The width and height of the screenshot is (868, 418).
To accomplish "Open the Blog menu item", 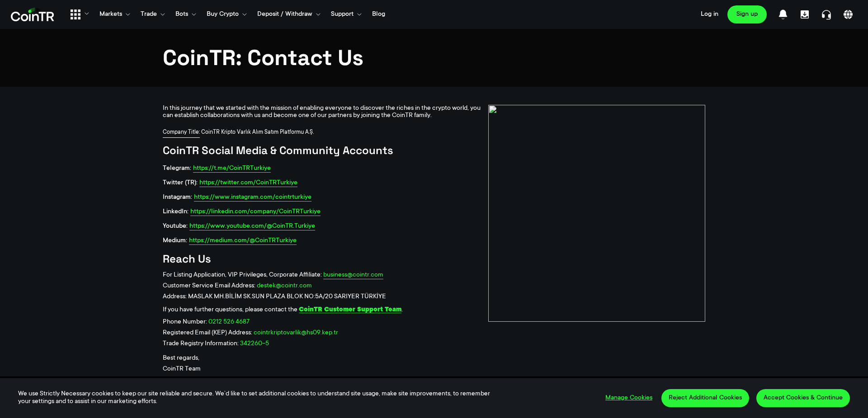I will (x=378, y=14).
